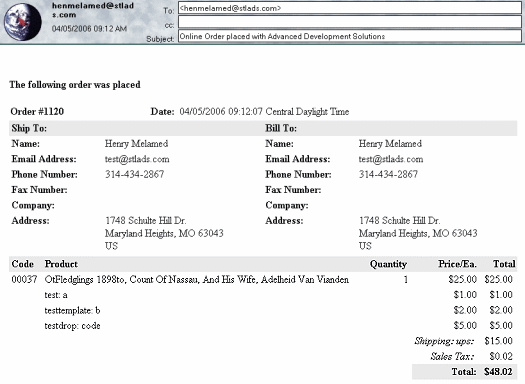
Task: Click the Subject field with Online Order text
Action: [350, 36]
